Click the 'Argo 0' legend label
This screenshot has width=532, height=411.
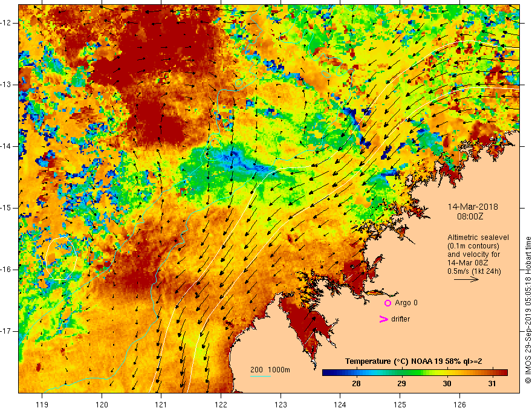coord(406,303)
